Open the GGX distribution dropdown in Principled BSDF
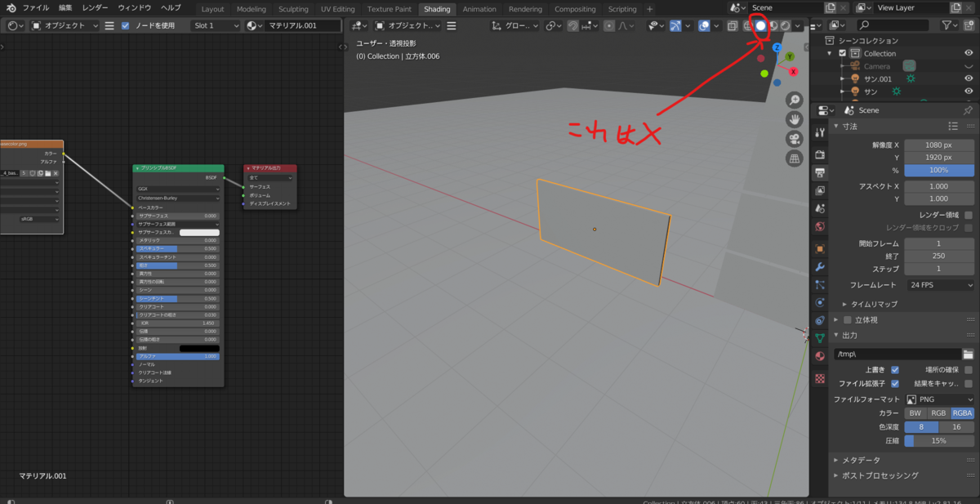The image size is (980, 504). click(178, 189)
